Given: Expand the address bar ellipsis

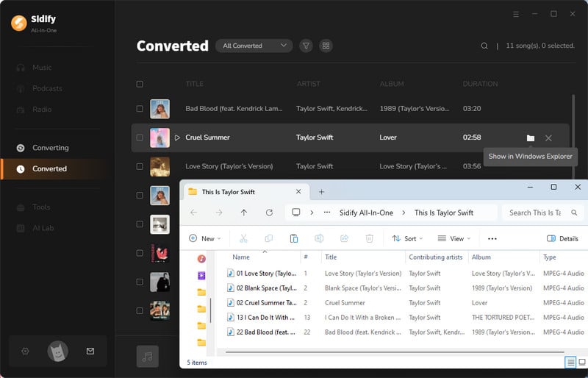Looking at the screenshot, I should coord(327,213).
